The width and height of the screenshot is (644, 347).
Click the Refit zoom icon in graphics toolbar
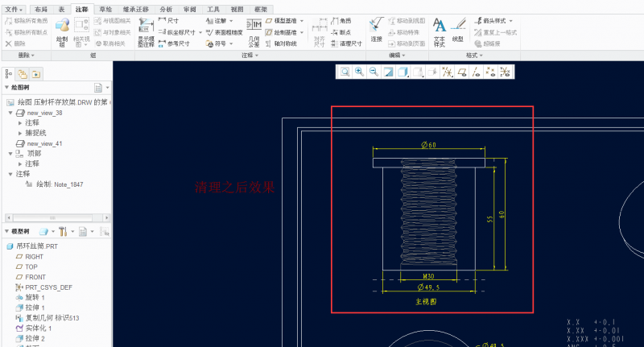pyautogui.click(x=345, y=72)
